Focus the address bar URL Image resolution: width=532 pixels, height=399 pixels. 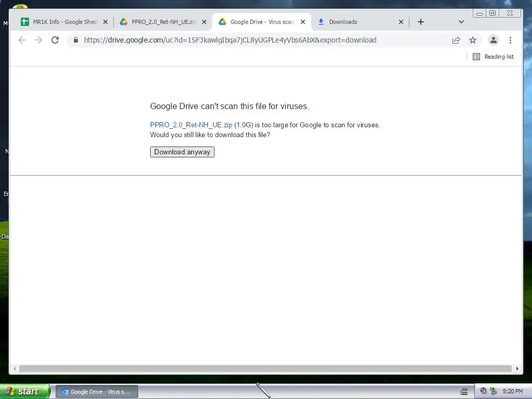click(x=230, y=40)
